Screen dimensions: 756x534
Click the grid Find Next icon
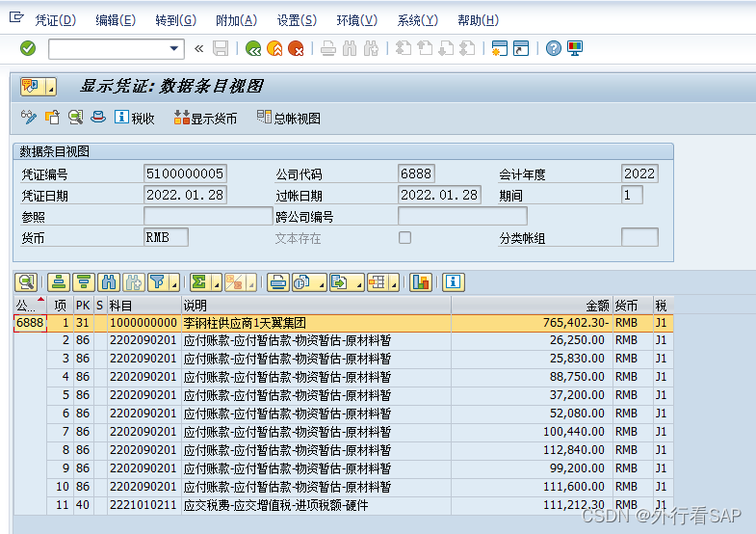click(134, 282)
